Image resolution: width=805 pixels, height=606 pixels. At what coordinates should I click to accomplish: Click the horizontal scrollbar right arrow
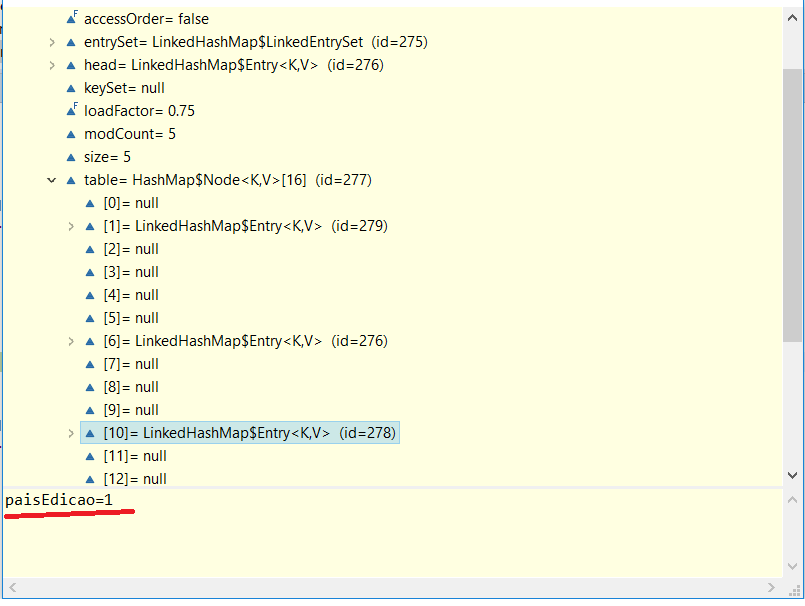click(x=771, y=588)
